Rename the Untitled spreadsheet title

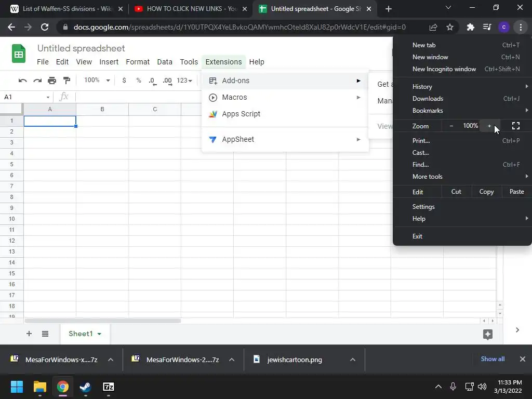coord(81,48)
